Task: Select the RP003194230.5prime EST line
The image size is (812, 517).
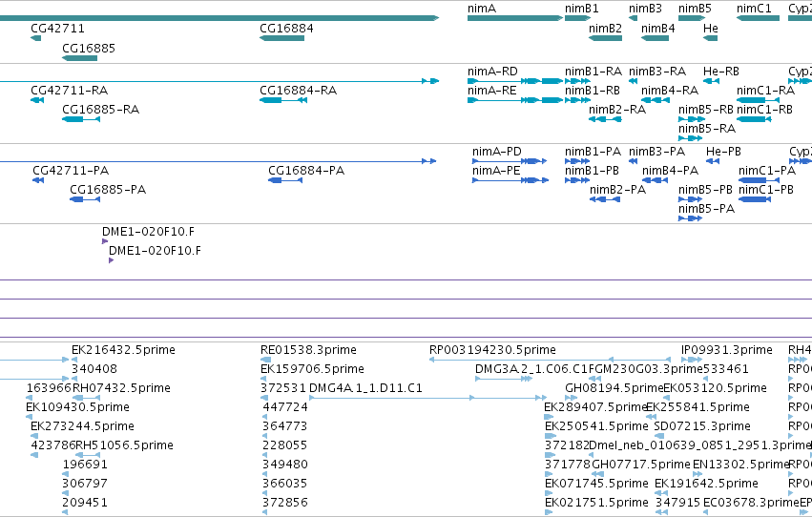Action: [x=550, y=360]
